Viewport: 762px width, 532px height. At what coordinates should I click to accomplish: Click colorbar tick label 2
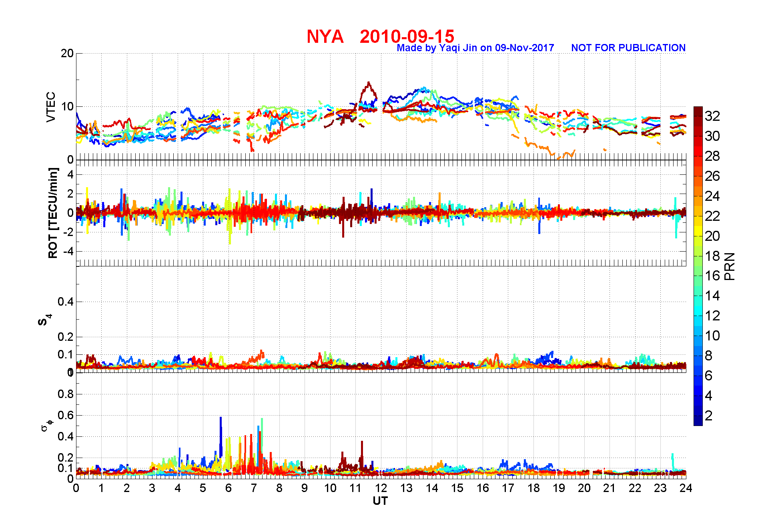click(709, 416)
